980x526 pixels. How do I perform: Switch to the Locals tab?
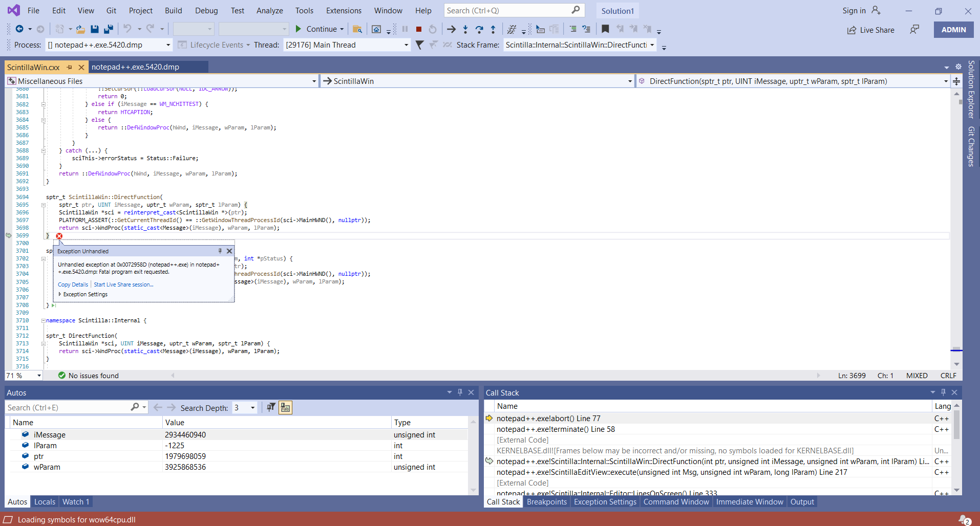pos(45,502)
